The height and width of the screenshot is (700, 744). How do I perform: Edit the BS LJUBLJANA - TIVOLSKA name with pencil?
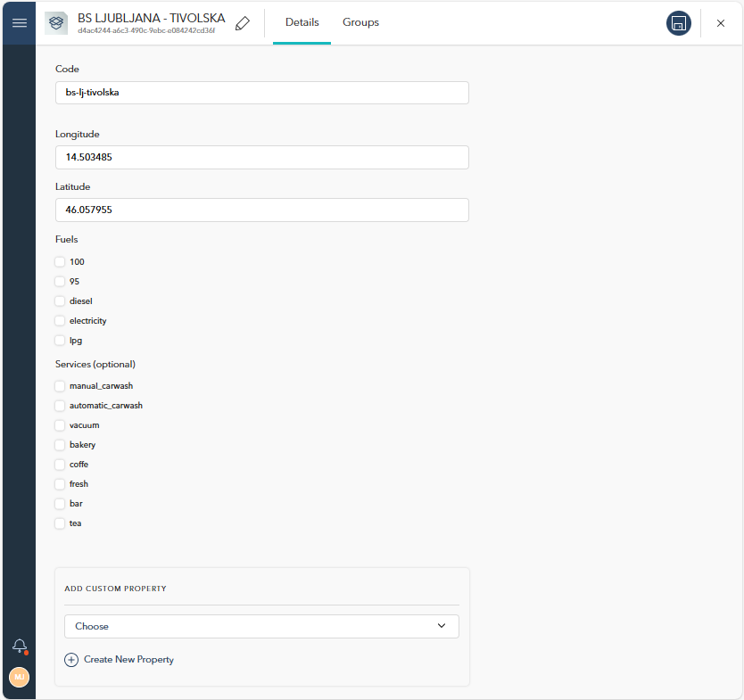243,23
